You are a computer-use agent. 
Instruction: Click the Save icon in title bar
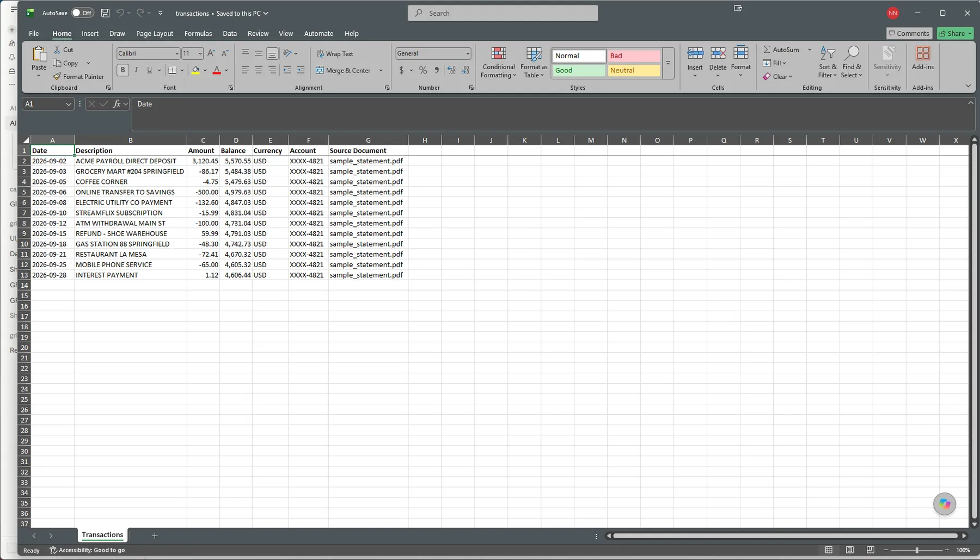click(x=105, y=13)
